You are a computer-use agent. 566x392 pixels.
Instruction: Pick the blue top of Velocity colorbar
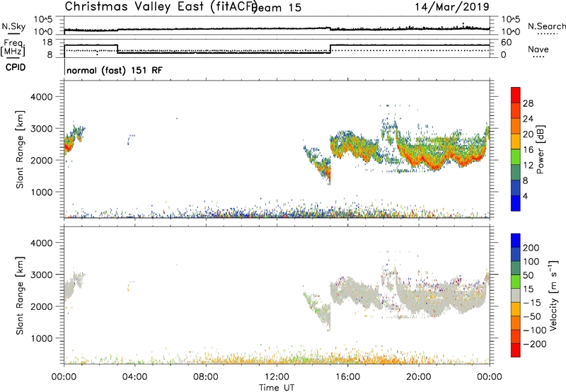point(516,241)
